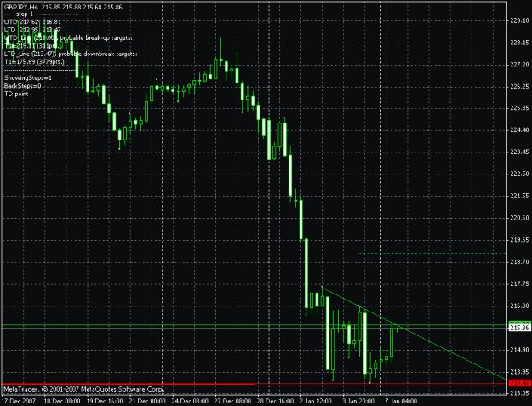Viewport: 532px width, 406px height.
Task: Click the '17 Dec 2007' time axis label
Action: (20, 401)
